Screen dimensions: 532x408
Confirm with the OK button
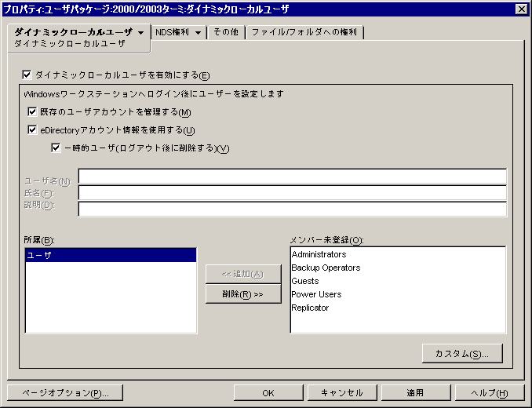coord(268,393)
